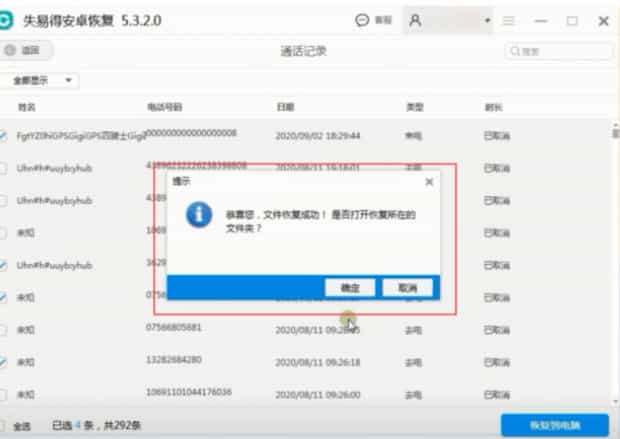Click the dialog success message text

click(320, 221)
